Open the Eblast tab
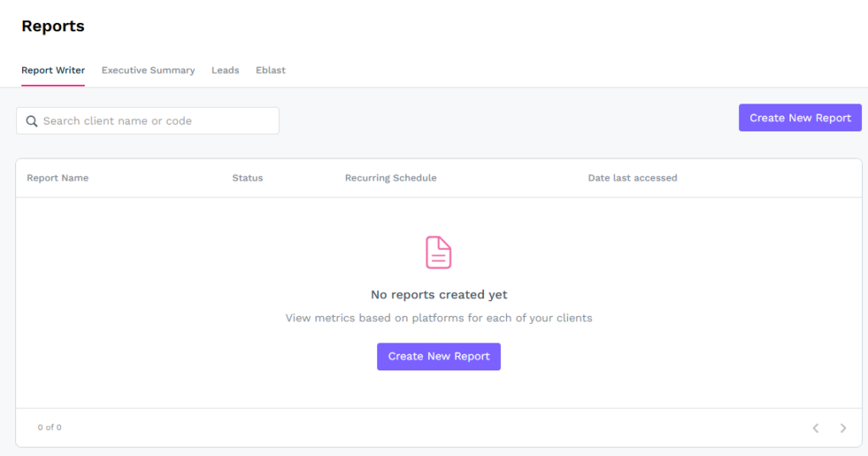The width and height of the screenshot is (868, 456). tap(270, 70)
